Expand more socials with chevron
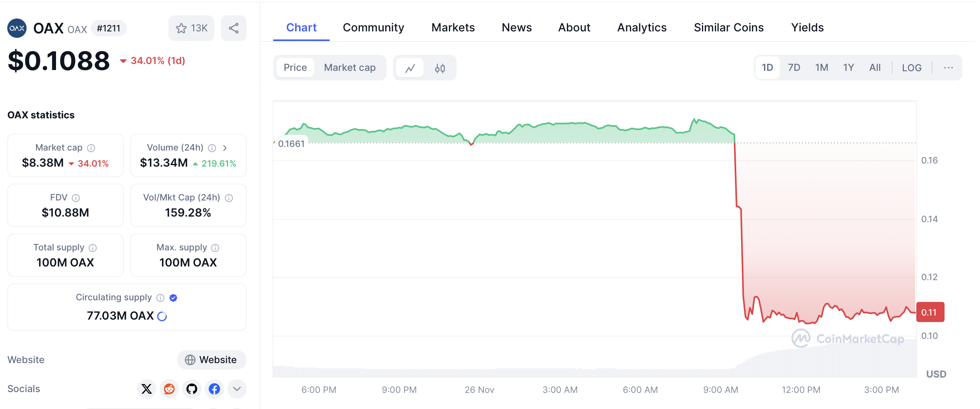Viewport: 980px width, 409px height. 237,389
